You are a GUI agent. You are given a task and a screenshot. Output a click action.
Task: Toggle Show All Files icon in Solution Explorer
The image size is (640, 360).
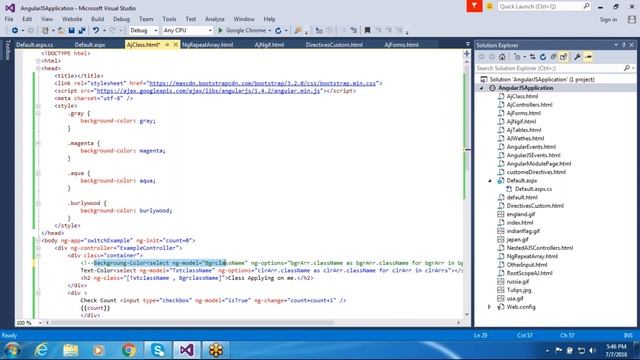tap(564, 57)
